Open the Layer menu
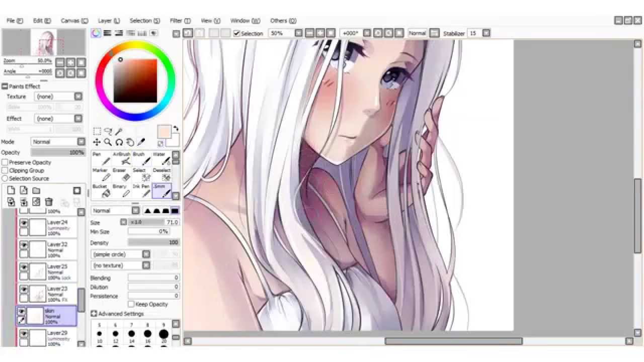This screenshot has height=362, width=644. [109, 21]
